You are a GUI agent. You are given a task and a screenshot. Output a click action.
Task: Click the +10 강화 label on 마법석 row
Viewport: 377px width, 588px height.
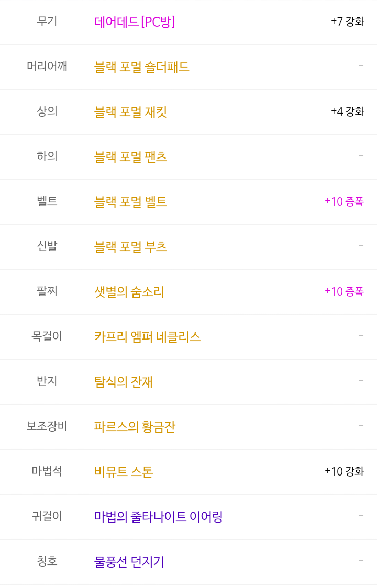(345, 471)
